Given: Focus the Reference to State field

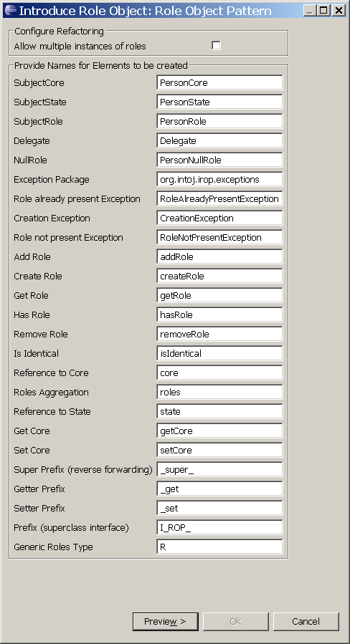Looking at the screenshot, I should pos(219,411).
